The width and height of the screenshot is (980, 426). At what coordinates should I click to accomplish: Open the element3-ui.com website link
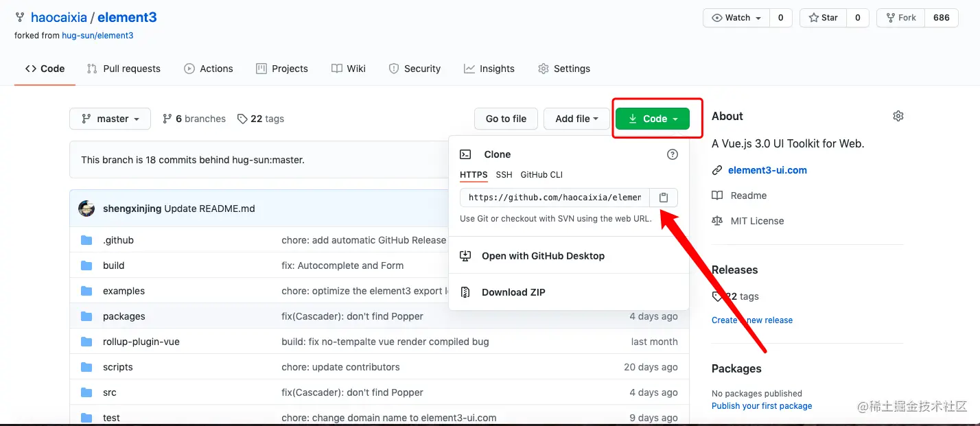(767, 170)
